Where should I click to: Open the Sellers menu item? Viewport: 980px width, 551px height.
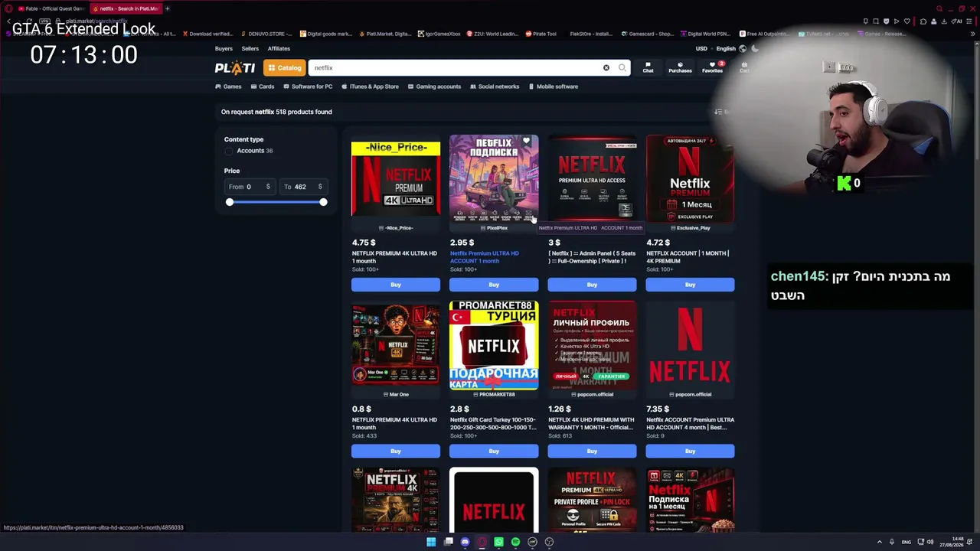point(250,49)
